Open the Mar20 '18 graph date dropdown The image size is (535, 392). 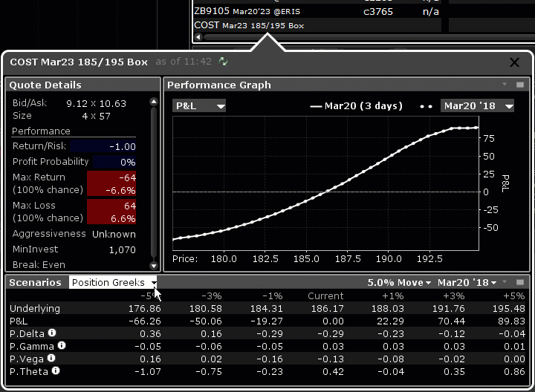477,106
